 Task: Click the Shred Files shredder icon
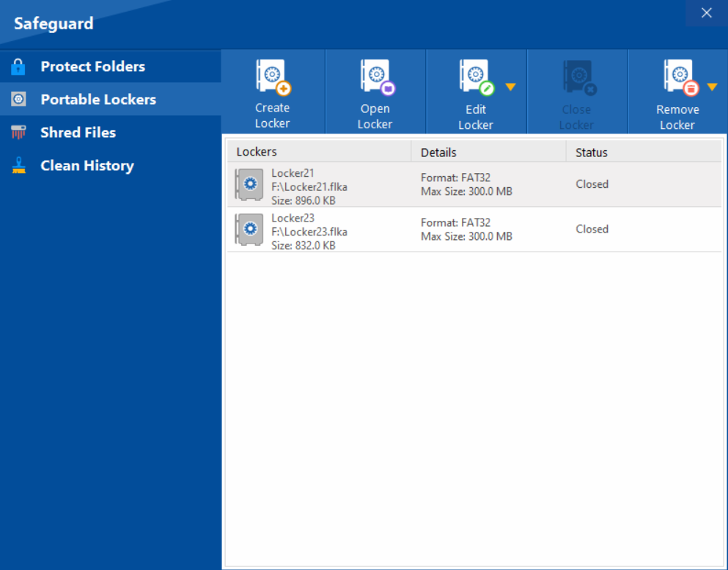[x=18, y=132]
